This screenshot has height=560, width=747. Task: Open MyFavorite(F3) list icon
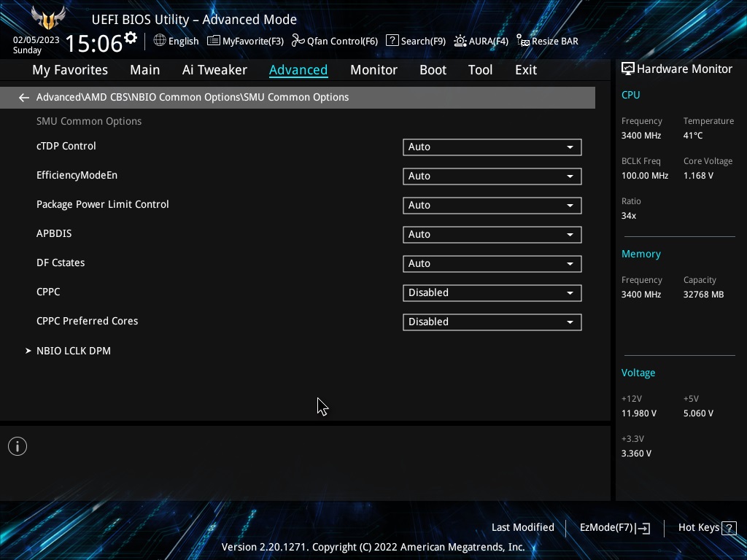(x=214, y=41)
